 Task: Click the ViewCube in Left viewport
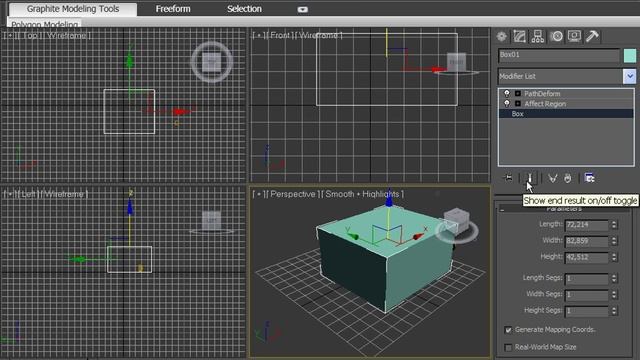(x=212, y=221)
